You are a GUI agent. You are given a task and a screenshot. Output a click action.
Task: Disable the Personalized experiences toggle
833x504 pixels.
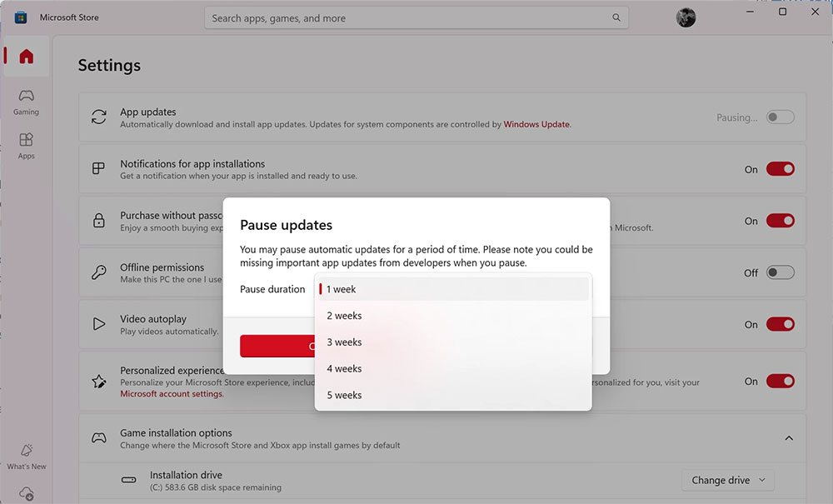click(780, 381)
